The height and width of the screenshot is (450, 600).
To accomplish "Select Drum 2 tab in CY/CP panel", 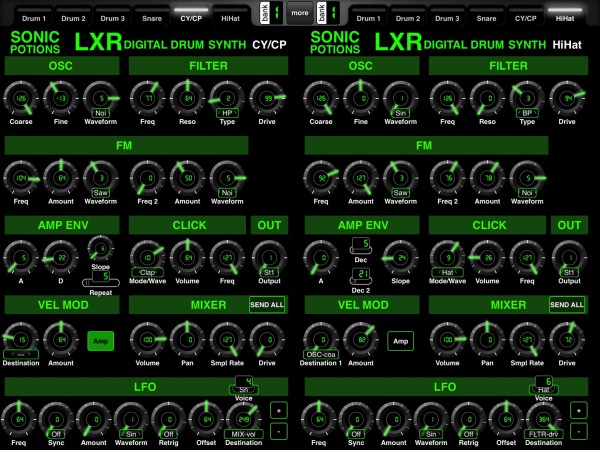I will (x=73, y=15).
